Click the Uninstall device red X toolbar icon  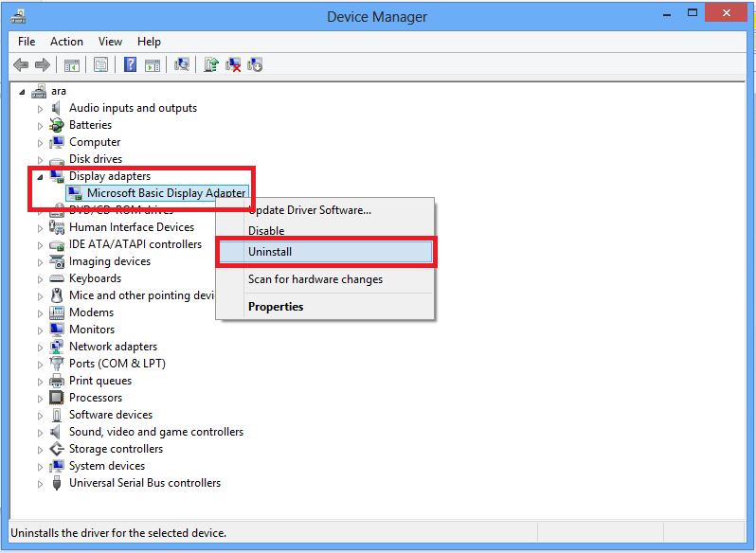(x=233, y=64)
